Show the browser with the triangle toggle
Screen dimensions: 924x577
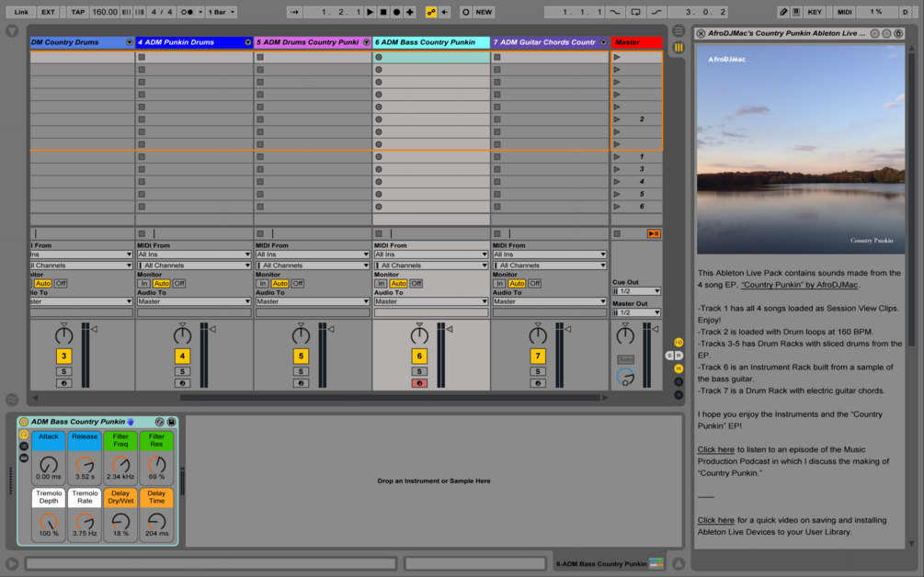point(12,30)
